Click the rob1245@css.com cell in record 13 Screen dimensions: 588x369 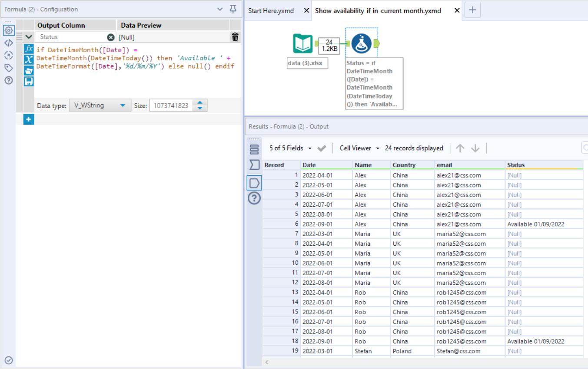[470, 293]
